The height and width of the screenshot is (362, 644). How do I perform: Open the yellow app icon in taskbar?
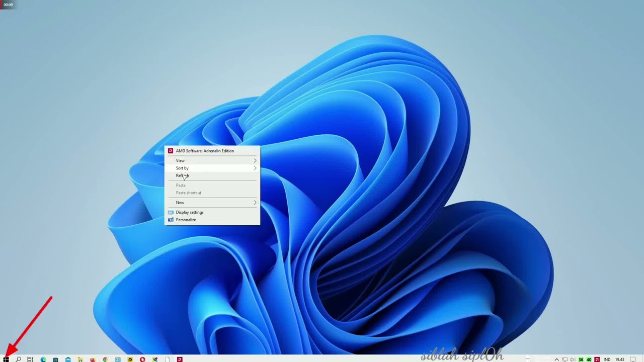[130, 359]
